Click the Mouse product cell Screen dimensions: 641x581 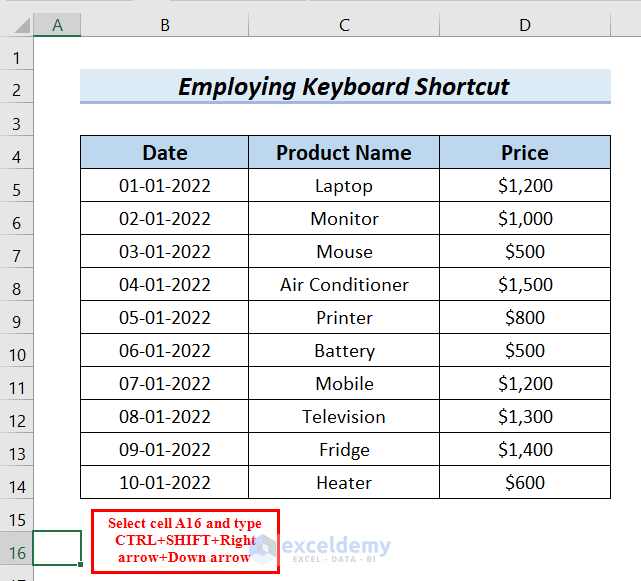pyautogui.click(x=344, y=251)
